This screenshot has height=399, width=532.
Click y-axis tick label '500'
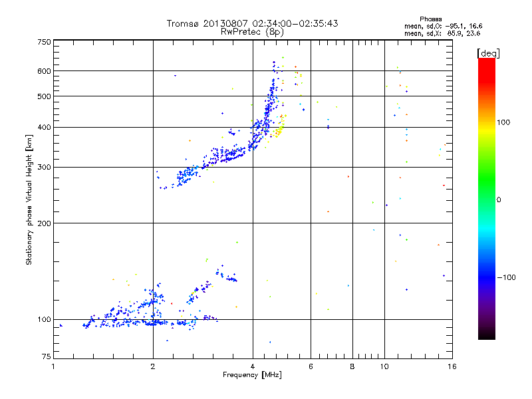45,96
